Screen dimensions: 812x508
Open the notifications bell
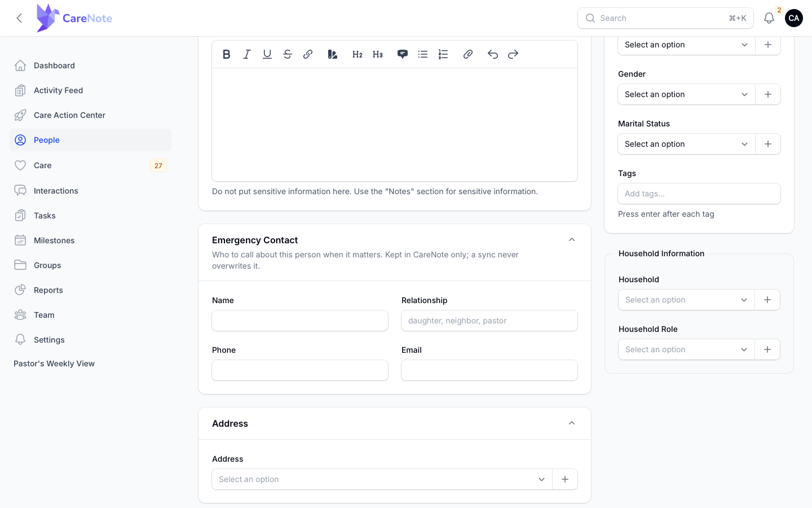tap(769, 18)
